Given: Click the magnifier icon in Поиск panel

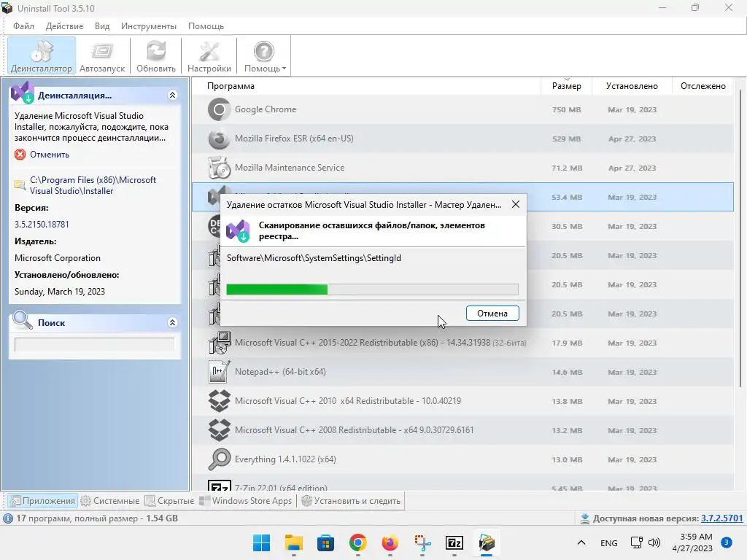Looking at the screenshot, I should tap(22, 320).
